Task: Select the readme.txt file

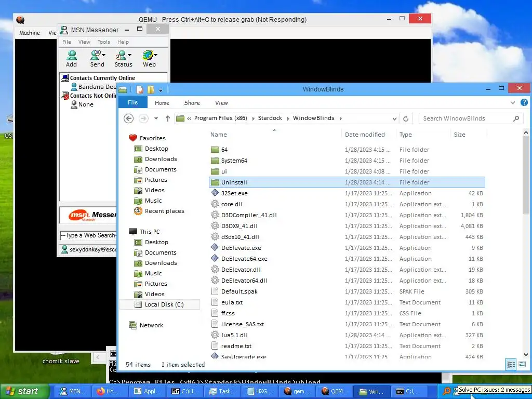Action: point(347,345)
